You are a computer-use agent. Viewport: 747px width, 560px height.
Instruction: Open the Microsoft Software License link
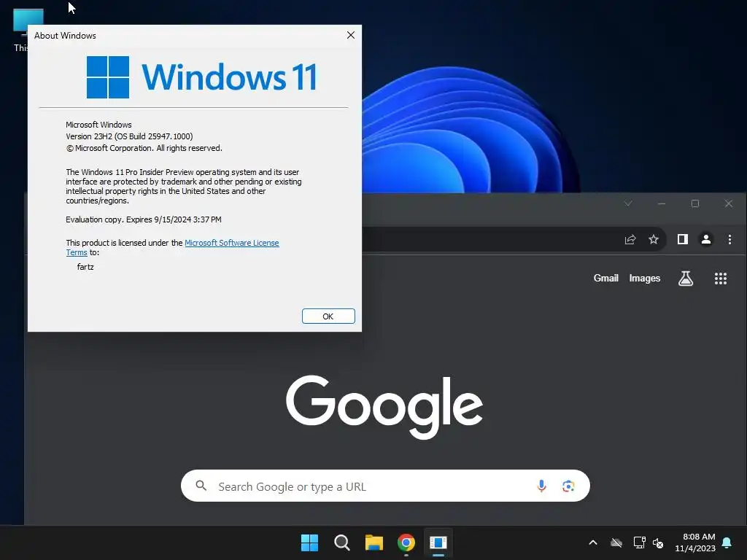[231, 243]
